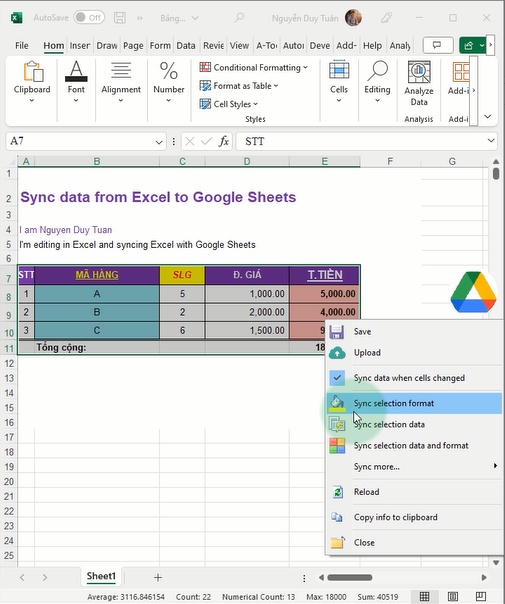Screen dimensions: 505x604
Task: Open the Clipboard group
Action: click(32, 82)
